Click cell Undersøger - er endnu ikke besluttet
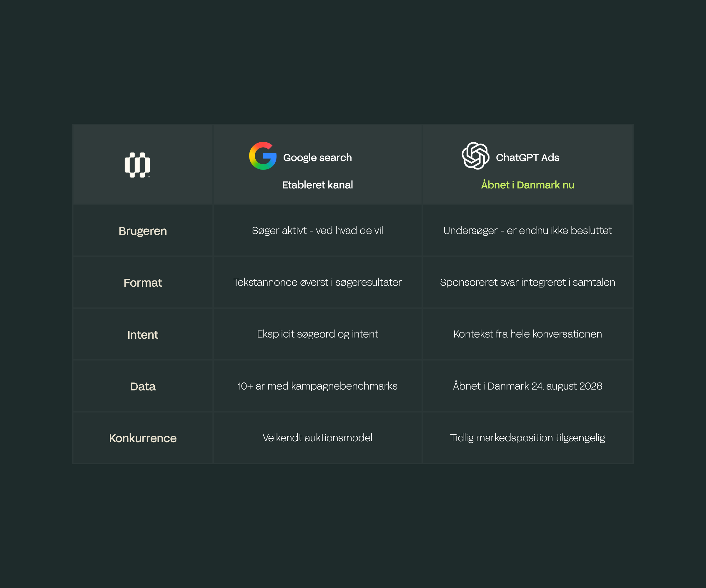The height and width of the screenshot is (588, 706). pyautogui.click(x=527, y=230)
